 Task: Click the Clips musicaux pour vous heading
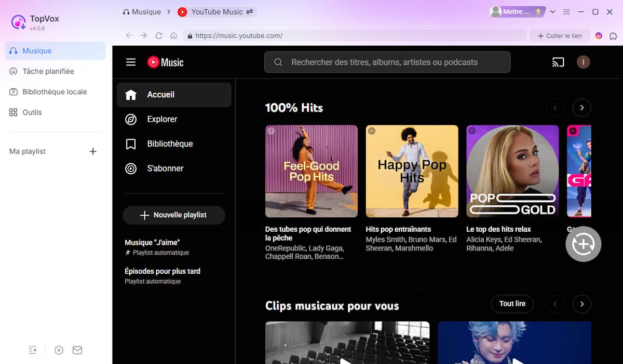(332, 306)
